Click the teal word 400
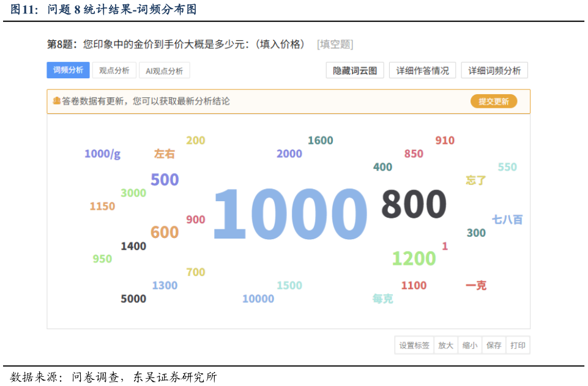The image size is (588, 386). tap(382, 167)
